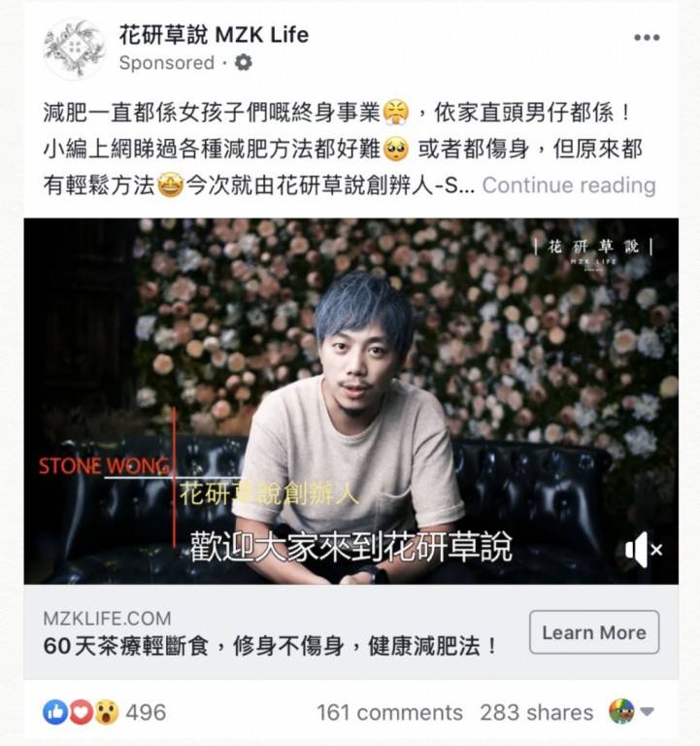Open the 花研草說 MZK Life page name

pyautogui.click(x=214, y=35)
